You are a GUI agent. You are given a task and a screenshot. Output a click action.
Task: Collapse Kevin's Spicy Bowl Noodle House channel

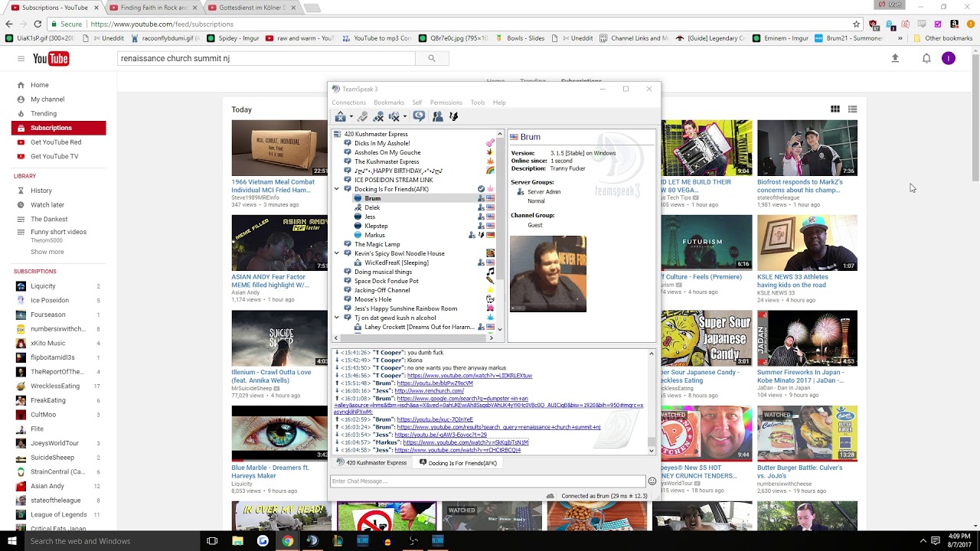(x=337, y=253)
